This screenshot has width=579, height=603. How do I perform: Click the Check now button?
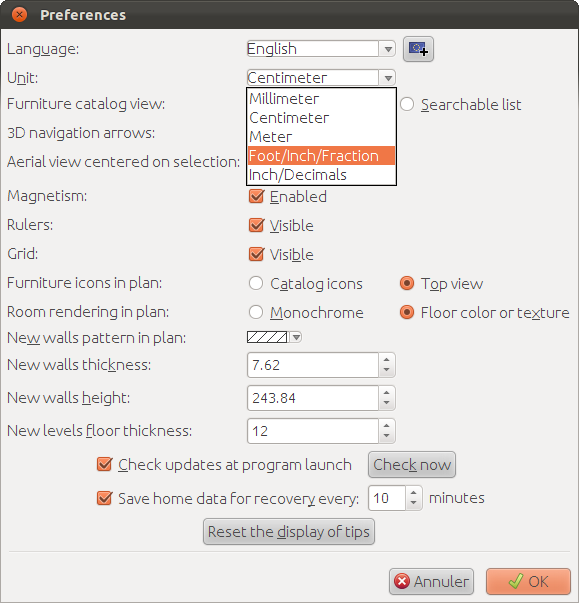click(x=412, y=465)
